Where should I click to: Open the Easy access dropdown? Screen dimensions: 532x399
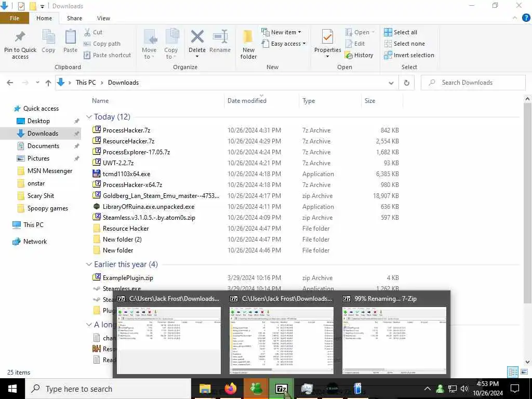[284, 44]
